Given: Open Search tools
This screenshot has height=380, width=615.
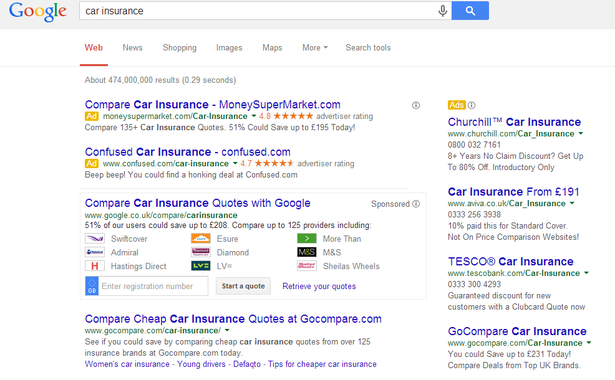Looking at the screenshot, I should 368,48.
